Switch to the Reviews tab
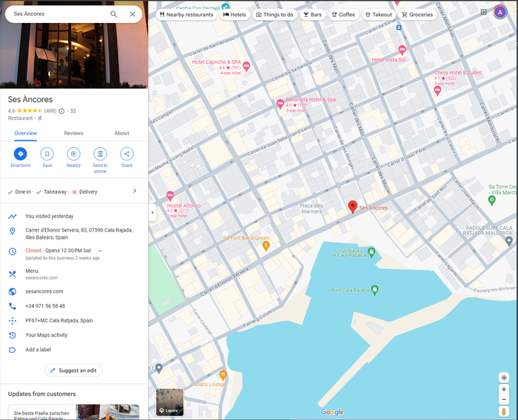Screen dimensions: 518x420 click(74, 133)
